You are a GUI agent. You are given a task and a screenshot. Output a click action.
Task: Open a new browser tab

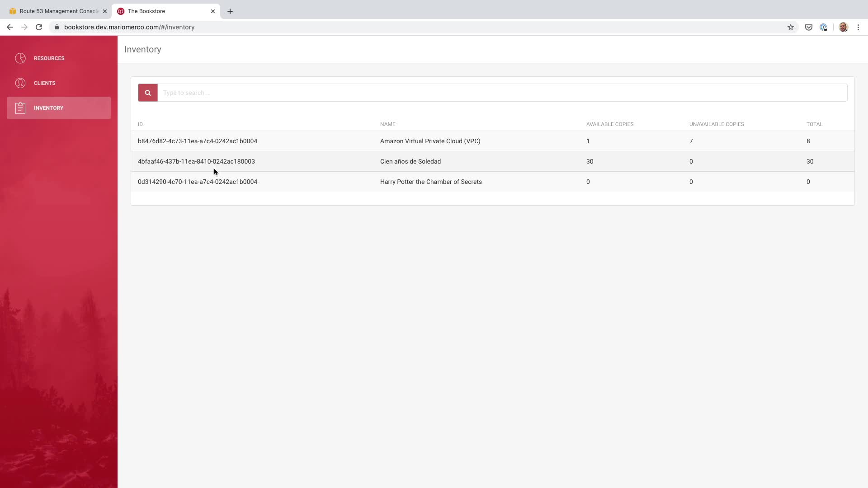click(x=230, y=11)
